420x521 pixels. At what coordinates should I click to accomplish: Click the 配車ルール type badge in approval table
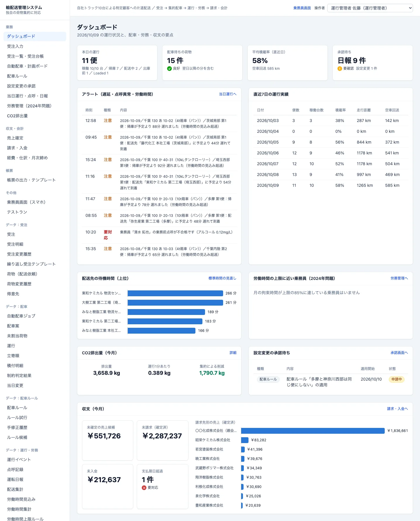(x=268, y=379)
